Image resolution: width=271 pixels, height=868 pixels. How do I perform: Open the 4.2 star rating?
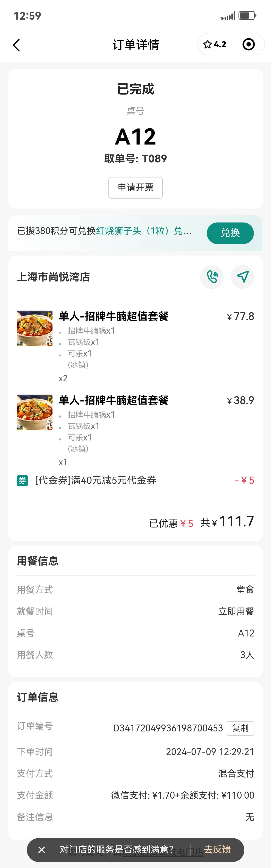214,44
